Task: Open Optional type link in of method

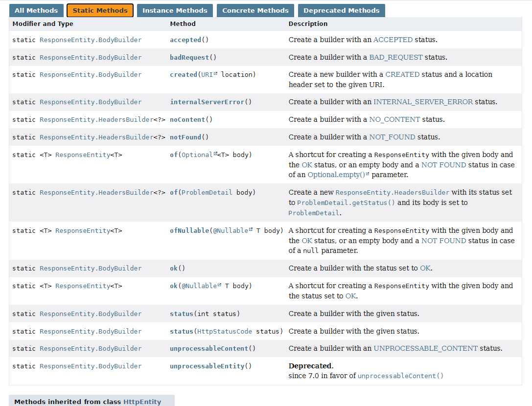Action: [x=199, y=155]
